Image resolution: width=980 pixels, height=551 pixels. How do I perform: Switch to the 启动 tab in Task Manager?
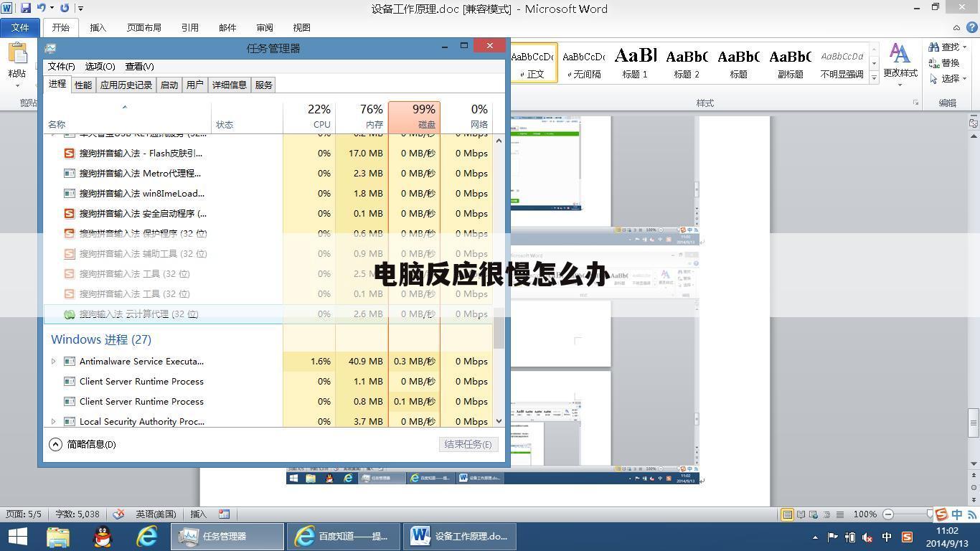coord(169,85)
